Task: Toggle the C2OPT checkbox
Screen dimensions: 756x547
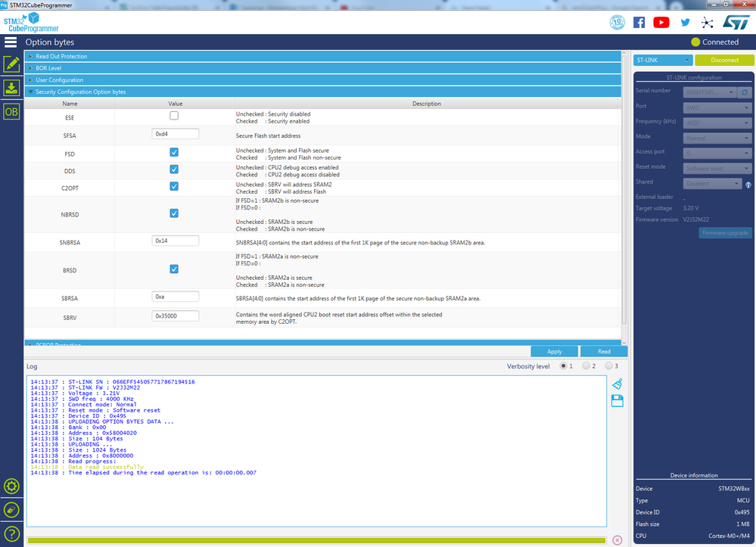Action: pyautogui.click(x=174, y=186)
